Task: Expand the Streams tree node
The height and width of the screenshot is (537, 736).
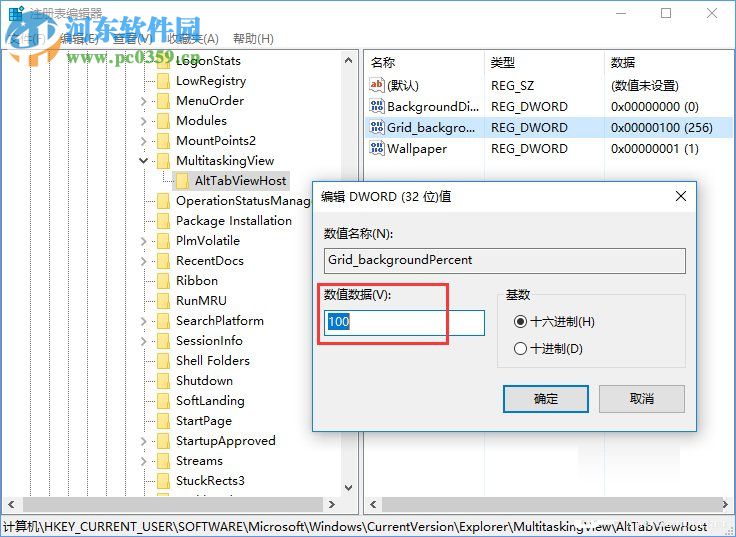Action: (144, 461)
